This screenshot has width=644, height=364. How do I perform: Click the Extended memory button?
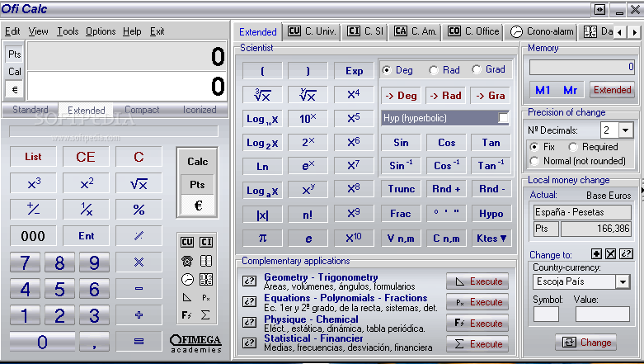click(x=613, y=90)
